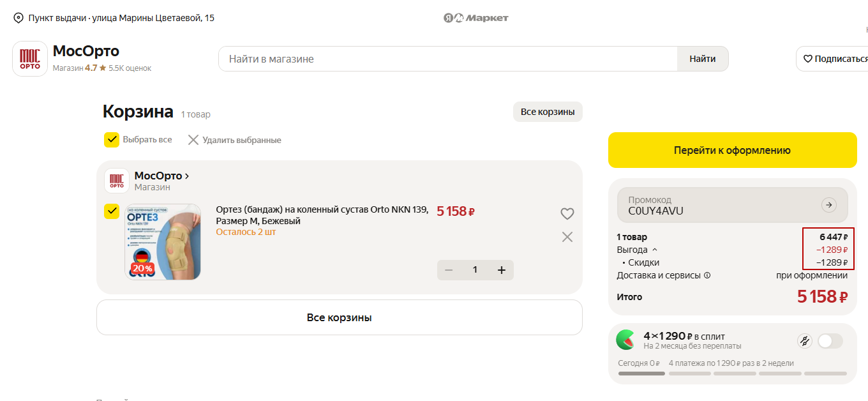Toggle the Выбрать все checkbox

[x=112, y=140]
